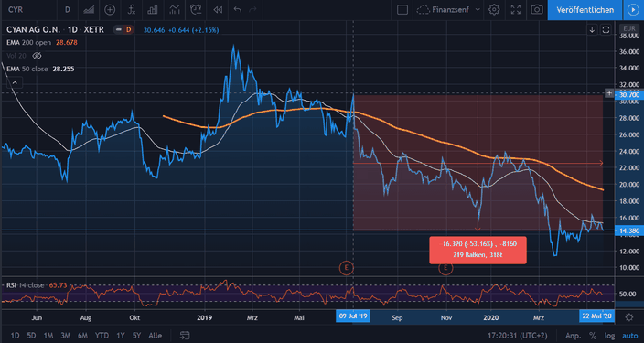Open the July 2019 earnings E marker
Image resolution: width=644 pixels, height=343 pixels.
[x=346, y=268]
